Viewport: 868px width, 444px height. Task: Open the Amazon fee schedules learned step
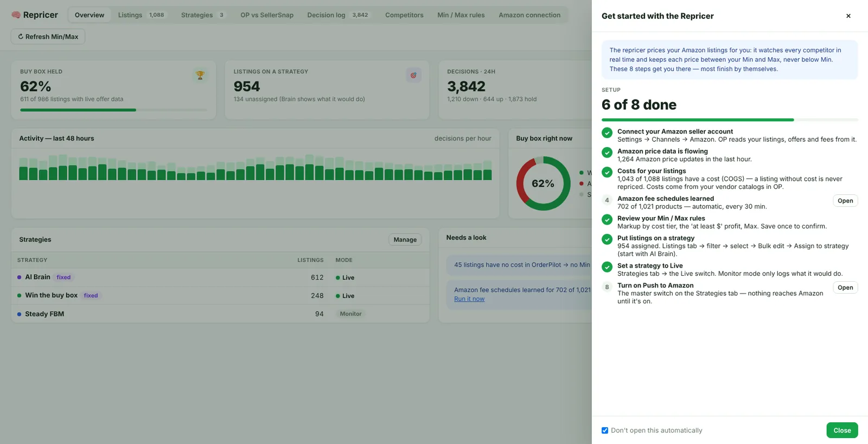(845, 201)
